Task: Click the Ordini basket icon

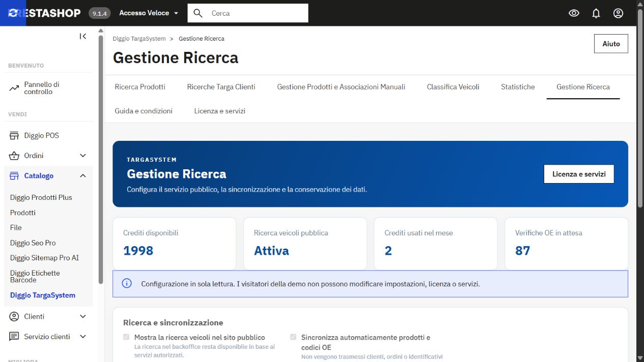Action: (14, 156)
